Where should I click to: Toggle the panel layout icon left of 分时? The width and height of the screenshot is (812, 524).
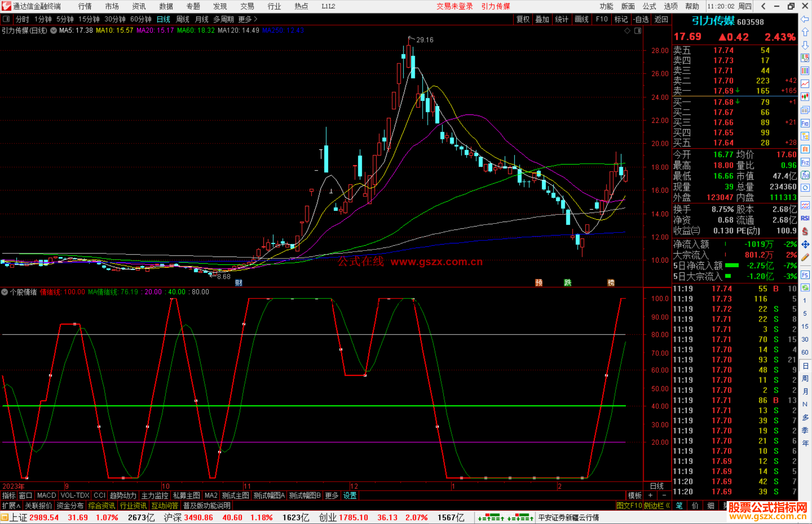coord(6,19)
